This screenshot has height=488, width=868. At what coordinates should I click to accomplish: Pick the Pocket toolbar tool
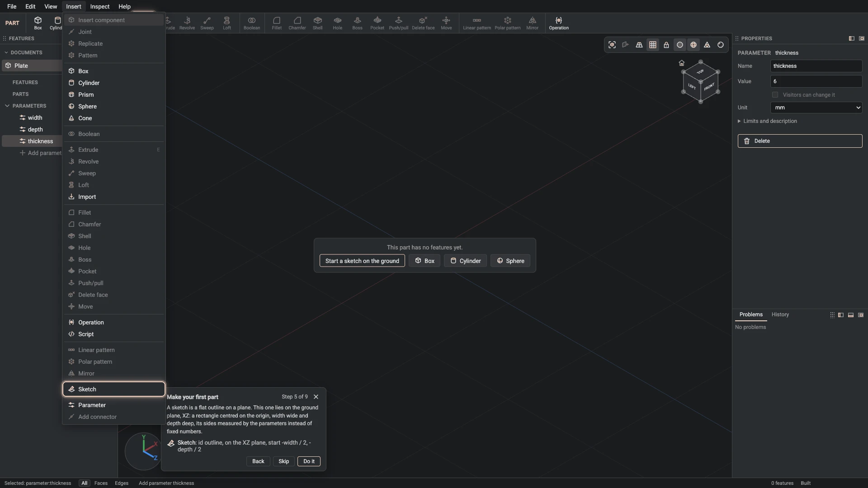click(377, 23)
